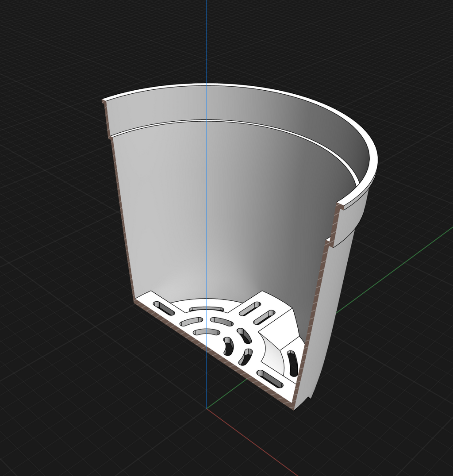The image size is (453, 476).
Task: Select the curved slot on the raised foot
Action: coord(292,363)
